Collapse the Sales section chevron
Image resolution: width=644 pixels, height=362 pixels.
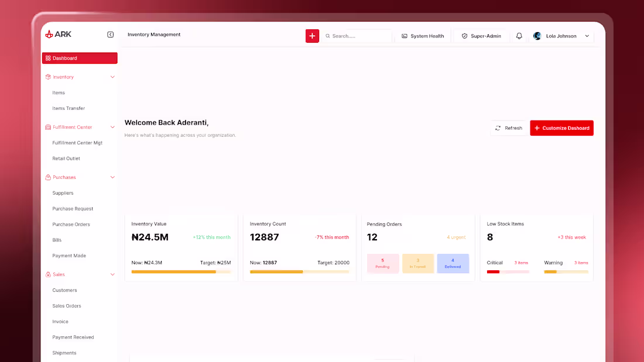(x=112, y=274)
